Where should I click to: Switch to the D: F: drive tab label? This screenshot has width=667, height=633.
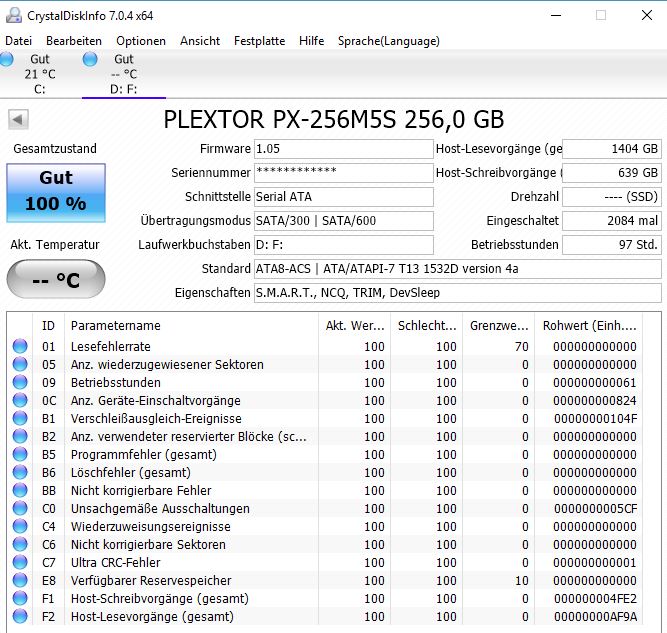point(123,89)
